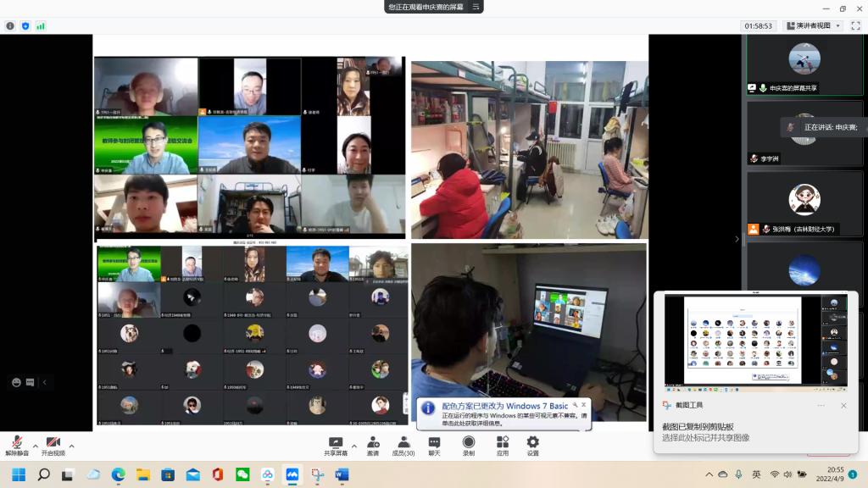Dismiss the Windows 7 Basic color scheme notice
Viewport: 868px width, 488px height.
coord(583,405)
